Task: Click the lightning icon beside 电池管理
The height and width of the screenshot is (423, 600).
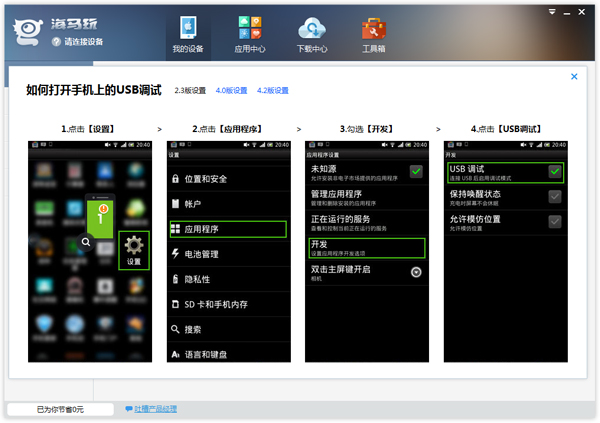Action: (x=175, y=253)
